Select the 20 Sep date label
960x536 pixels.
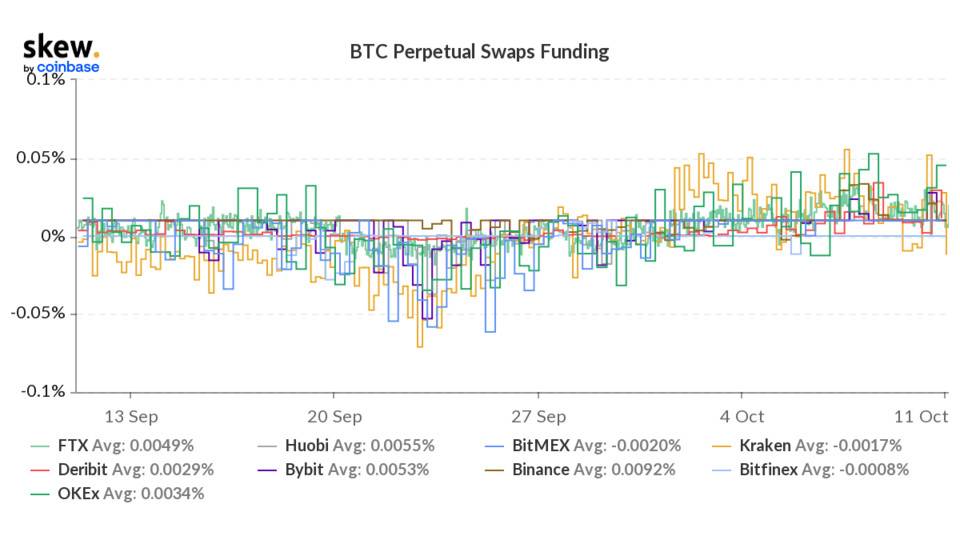pyautogui.click(x=334, y=415)
